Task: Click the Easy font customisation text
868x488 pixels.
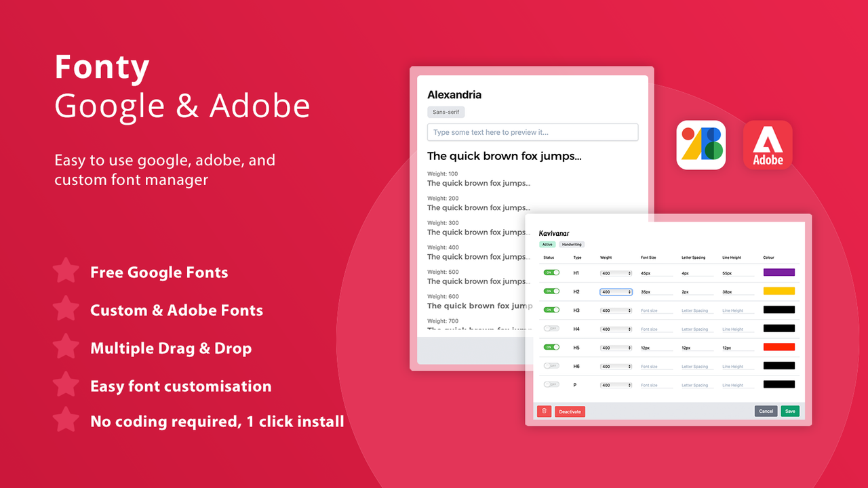Action: pyautogui.click(x=181, y=386)
